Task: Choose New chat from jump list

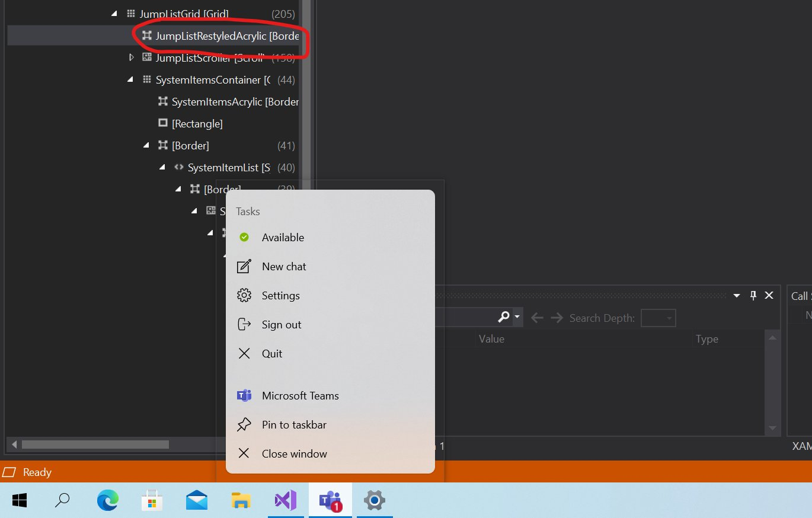Action: (284, 267)
